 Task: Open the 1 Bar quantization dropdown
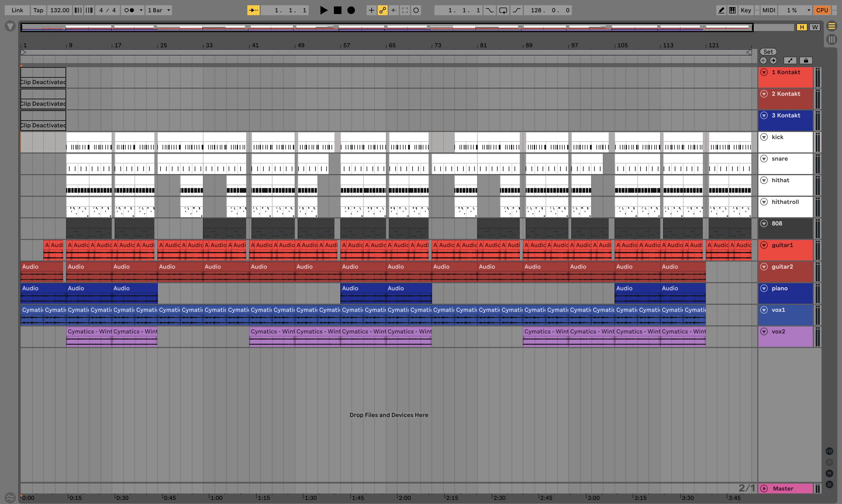click(159, 10)
